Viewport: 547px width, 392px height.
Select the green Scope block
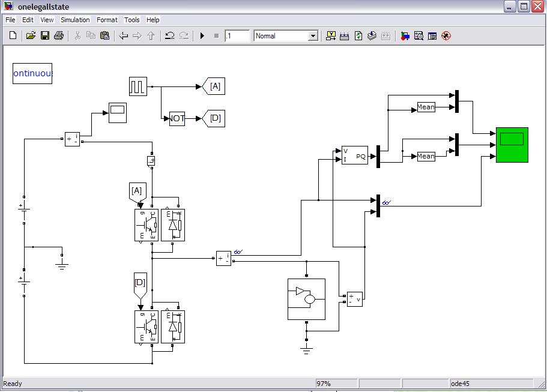click(x=512, y=145)
